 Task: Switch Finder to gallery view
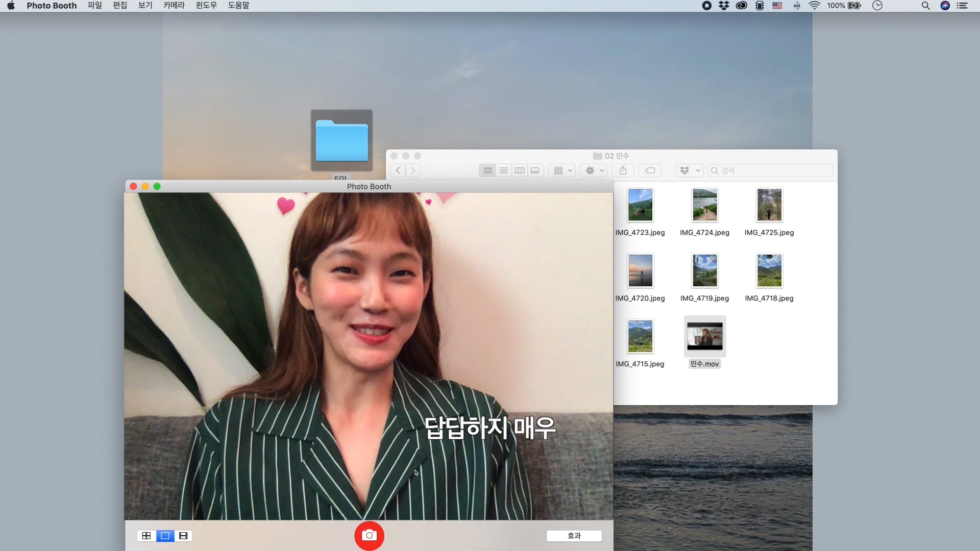[535, 170]
